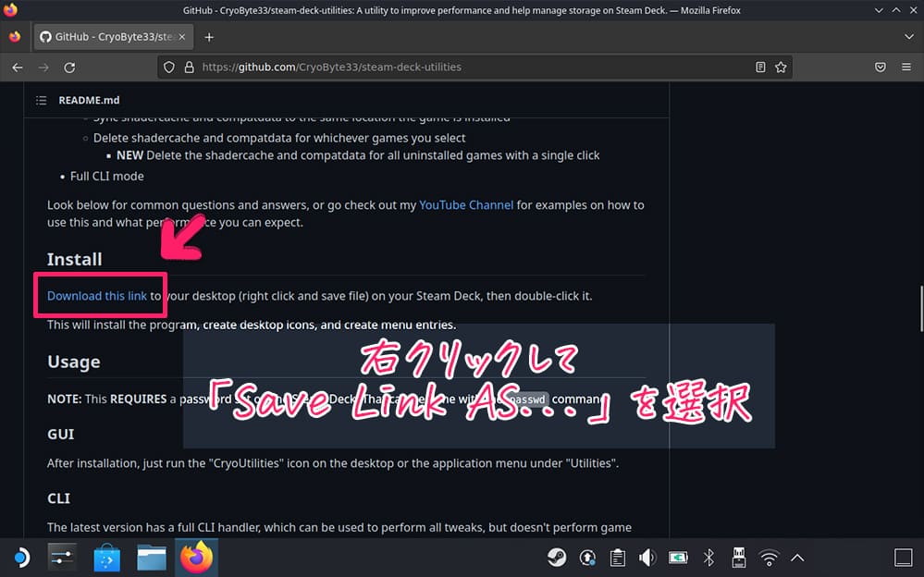This screenshot has width=924, height=577.
Task: Reload the current GitHub page
Action: (x=69, y=68)
